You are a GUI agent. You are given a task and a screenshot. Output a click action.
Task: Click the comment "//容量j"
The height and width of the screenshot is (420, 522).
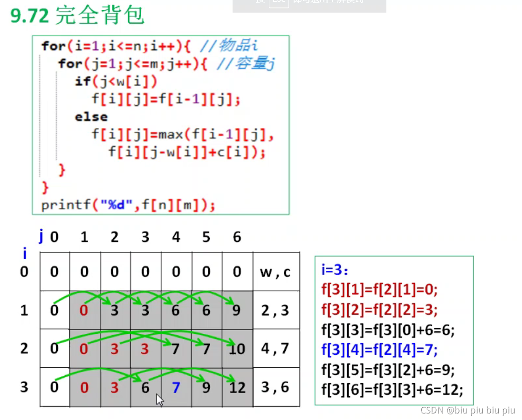tap(246, 63)
